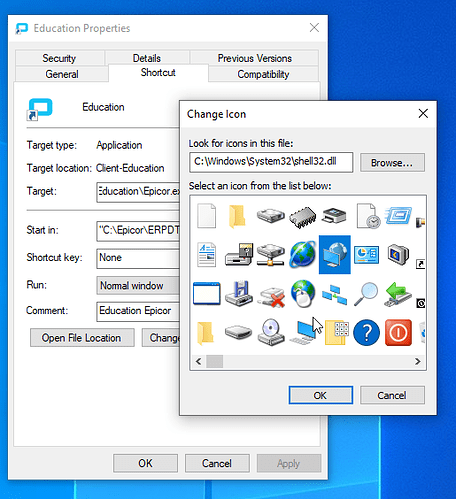
Task: Expand the Run Normal window dropdown
Action: click(138, 286)
